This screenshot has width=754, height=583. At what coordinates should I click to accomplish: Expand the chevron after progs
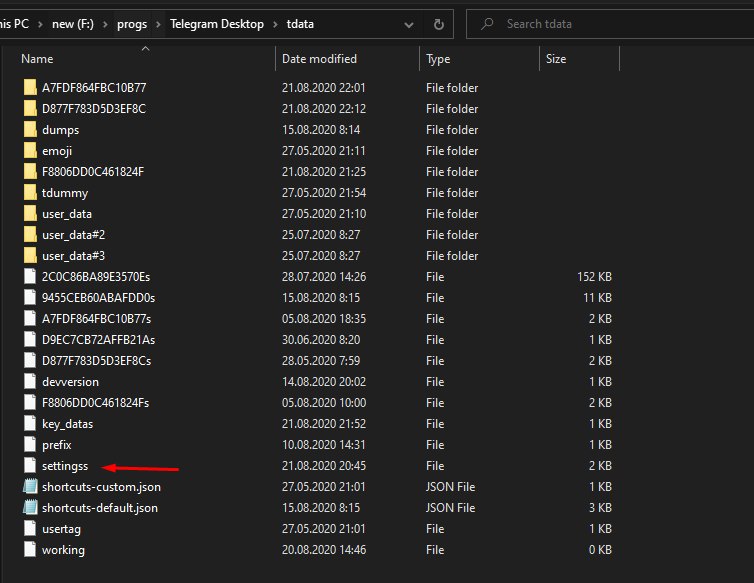pyautogui.click(x=158, y=24)
